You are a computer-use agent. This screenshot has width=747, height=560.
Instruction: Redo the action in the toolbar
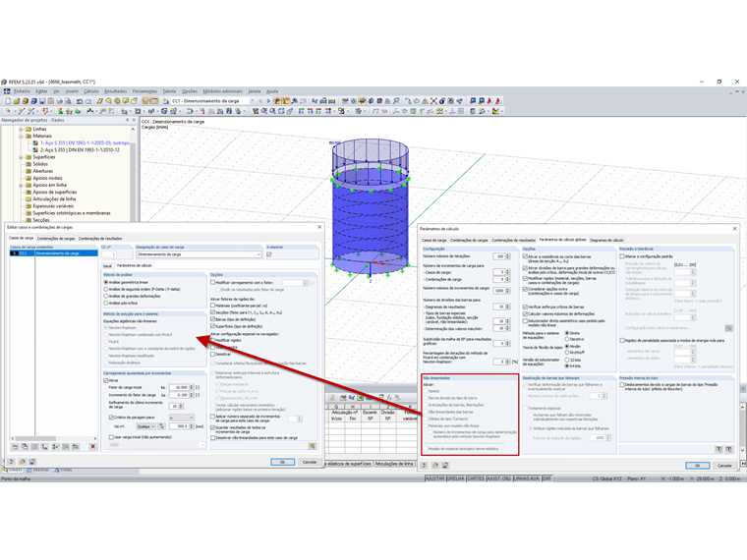point(88,101)
